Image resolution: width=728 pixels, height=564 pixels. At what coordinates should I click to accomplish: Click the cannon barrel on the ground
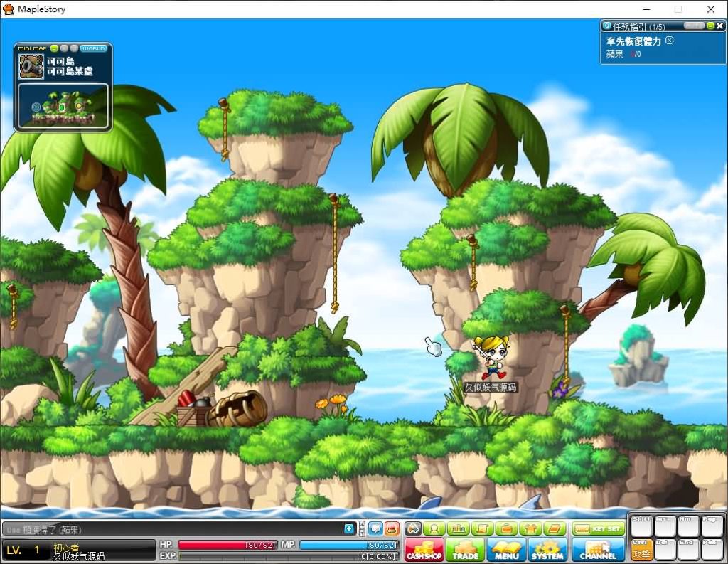(237, 409)
